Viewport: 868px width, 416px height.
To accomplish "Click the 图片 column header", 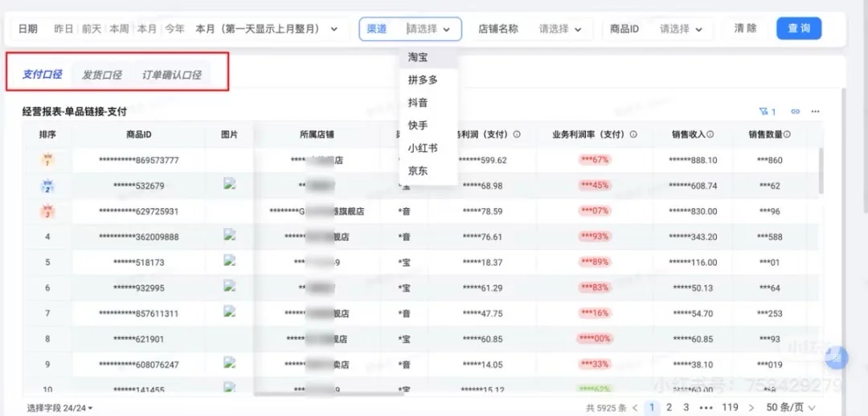I will (x=229, y=134).
